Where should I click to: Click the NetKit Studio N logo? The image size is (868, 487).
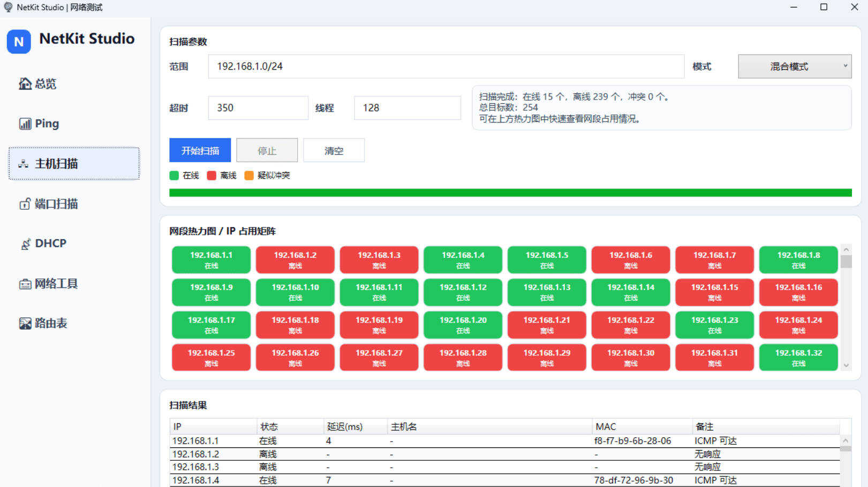pyautogui.click(x=19, y=42)
